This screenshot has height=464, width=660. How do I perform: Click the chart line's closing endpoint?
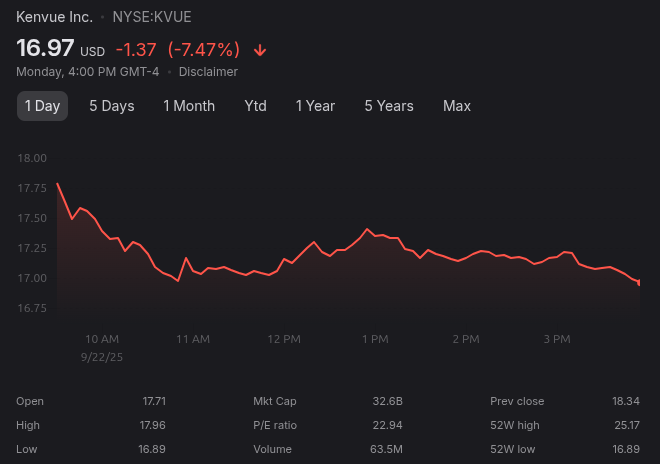[x=639, y=284]
